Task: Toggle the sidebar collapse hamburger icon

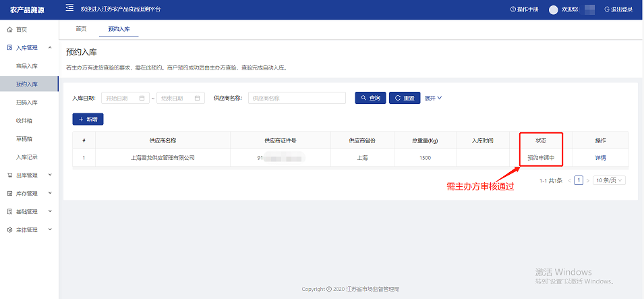Action: coord(69,9)
